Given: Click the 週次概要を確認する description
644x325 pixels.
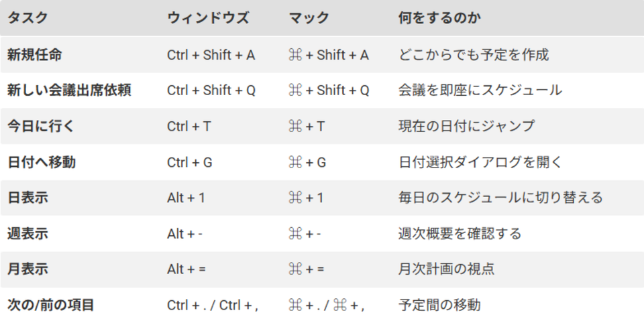Looking at the screenshot, I should (x=460, y=234).
